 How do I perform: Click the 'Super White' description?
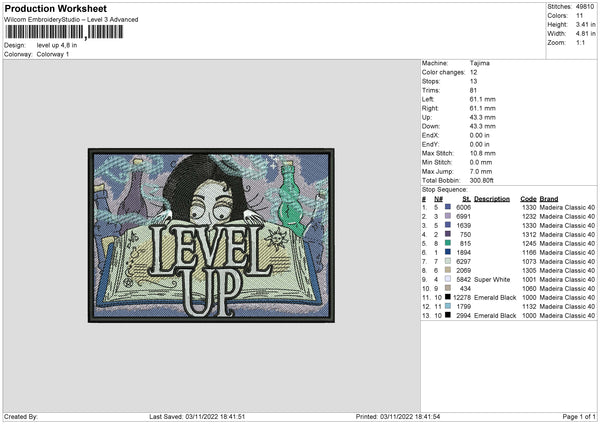pyautogui.click(x=492, y=279)
